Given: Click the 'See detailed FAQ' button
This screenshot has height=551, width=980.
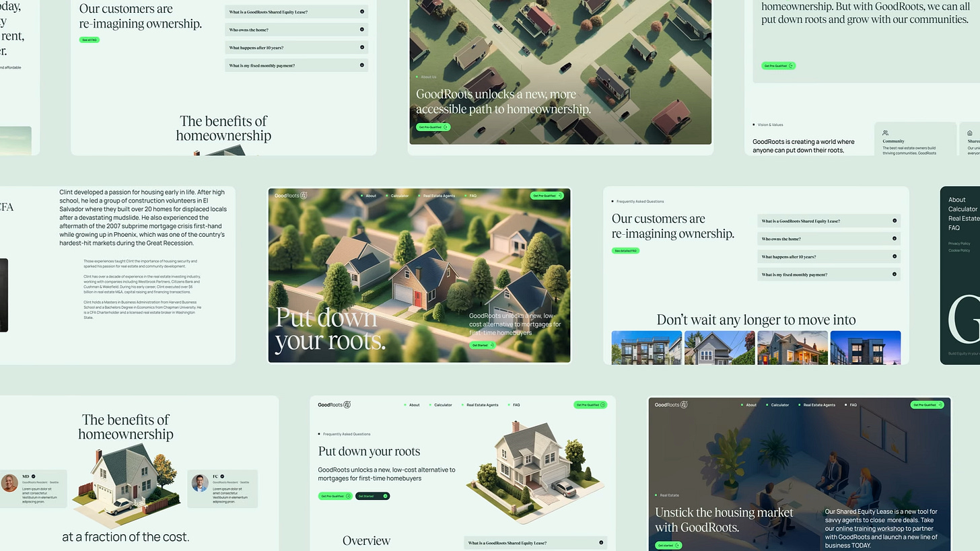Looking at the screenshot, I should tap(625, 250).
